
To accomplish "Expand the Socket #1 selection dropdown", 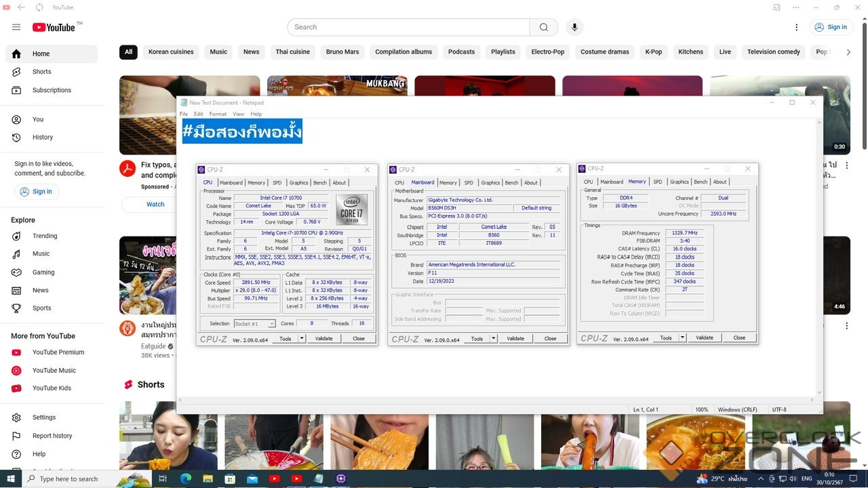I will 271,324.
